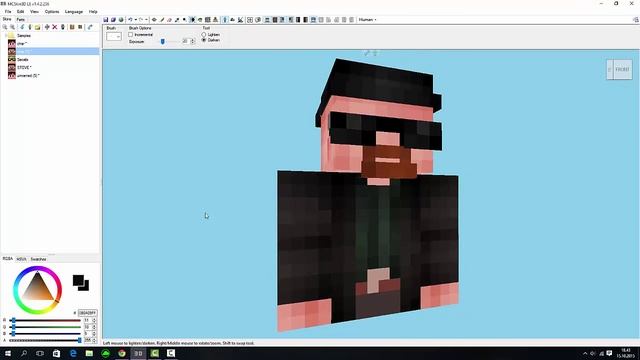Select the Eraser tool
The height and width of the screenshot is (360, 640).
[x=169, y=20]
